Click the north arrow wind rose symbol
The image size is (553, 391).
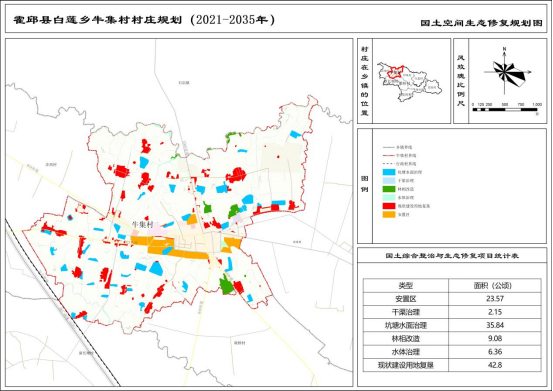[506, 71]
